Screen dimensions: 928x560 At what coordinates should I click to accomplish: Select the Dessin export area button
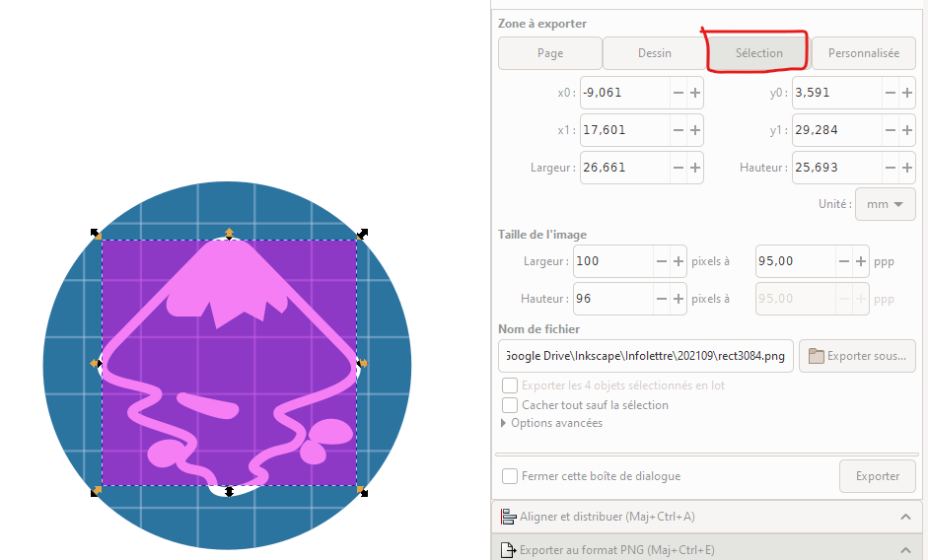click(655, 53)
